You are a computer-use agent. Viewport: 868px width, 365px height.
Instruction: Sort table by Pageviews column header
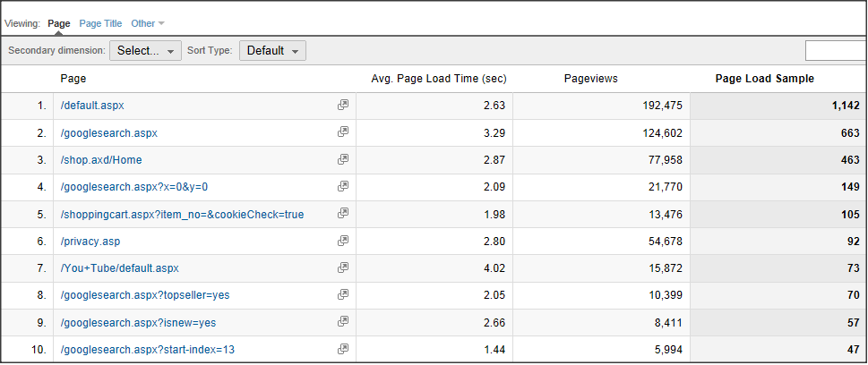tap(590, 79)
